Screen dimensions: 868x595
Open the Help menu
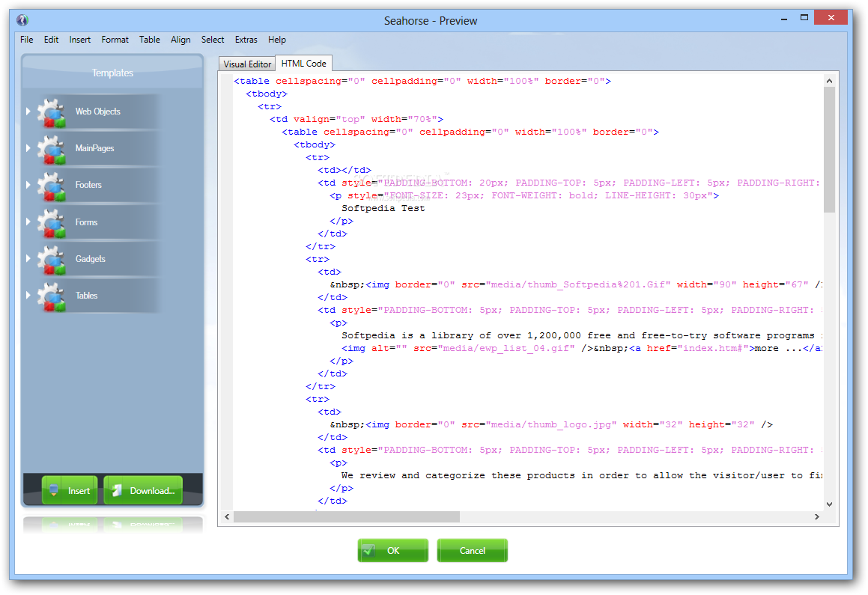coord(277,40)
